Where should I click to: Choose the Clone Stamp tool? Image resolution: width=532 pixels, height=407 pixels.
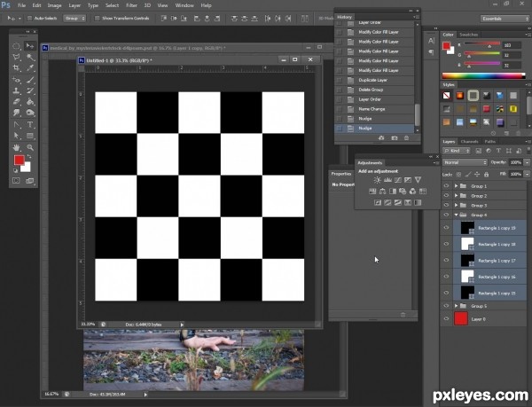tap(16, 90)
